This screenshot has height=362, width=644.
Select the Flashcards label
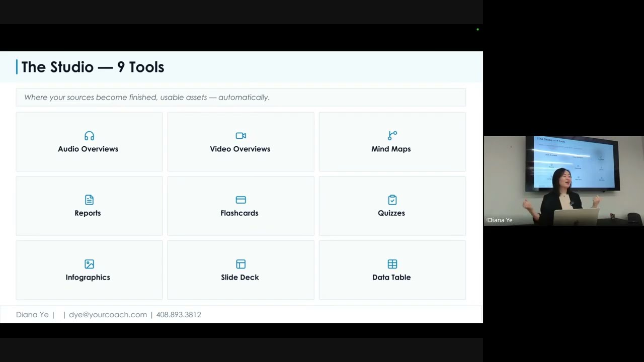[x=239, y=213]
